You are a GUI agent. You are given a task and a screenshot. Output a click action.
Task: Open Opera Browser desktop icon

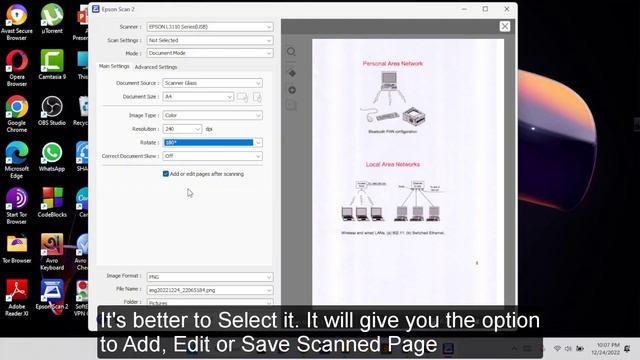tap(17, 68)
